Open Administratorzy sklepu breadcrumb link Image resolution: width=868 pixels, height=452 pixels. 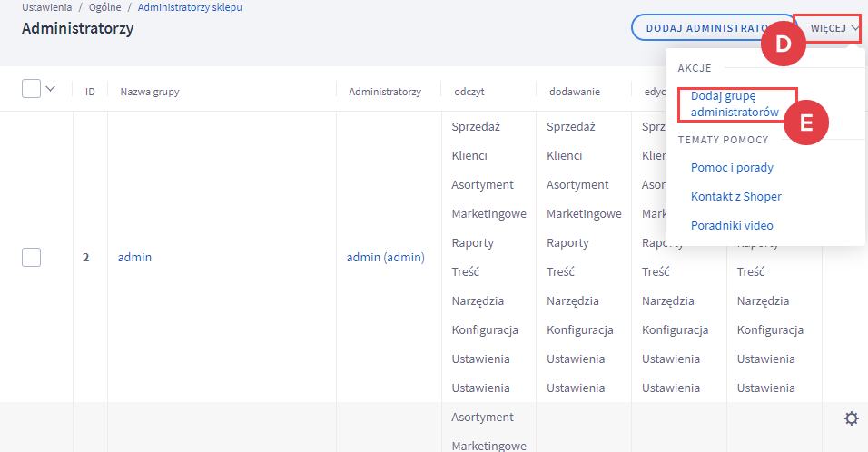190,8
